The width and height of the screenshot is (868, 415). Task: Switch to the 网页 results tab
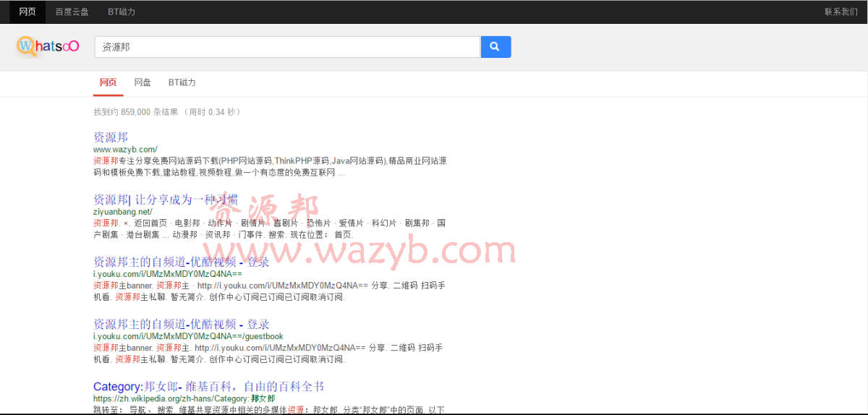tap(108, 82)
